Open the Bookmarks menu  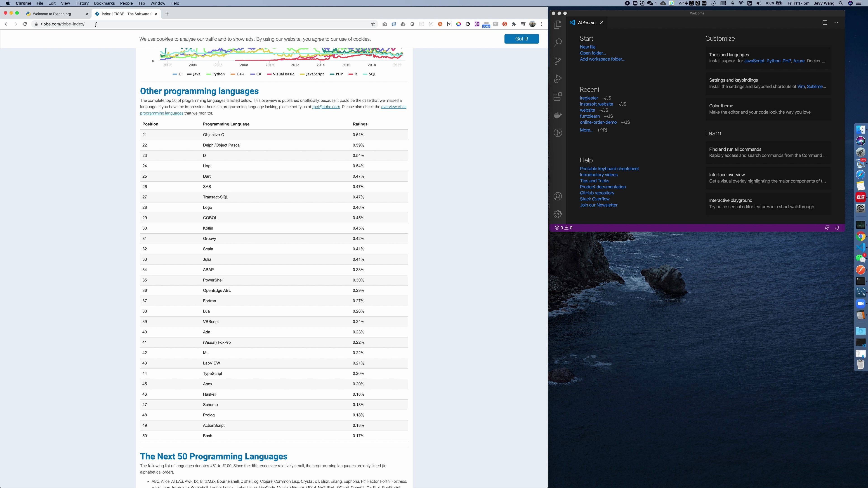coord(104,3)
